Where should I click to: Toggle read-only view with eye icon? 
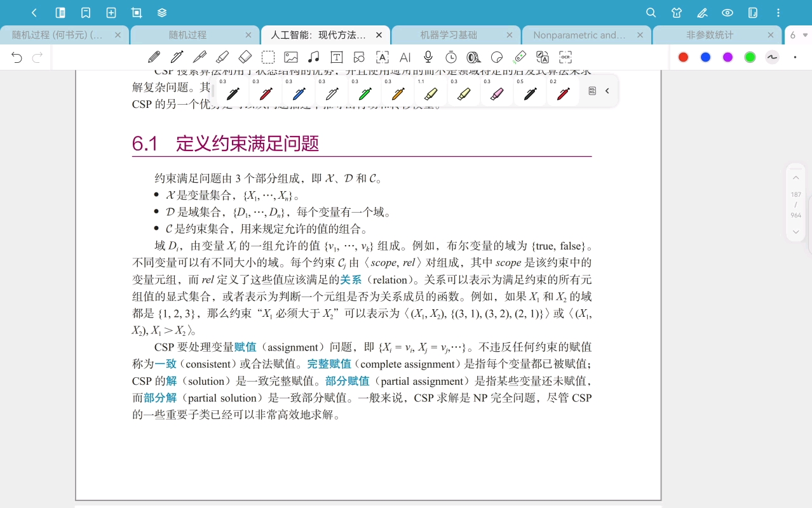pyautogui.click(x=727, y=13)
